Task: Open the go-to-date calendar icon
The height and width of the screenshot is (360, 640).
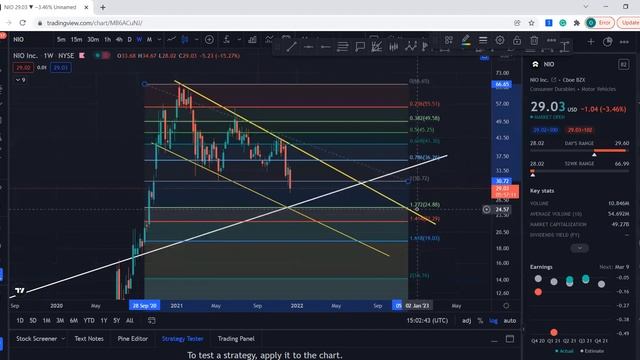Action: (x=151, y=321)
